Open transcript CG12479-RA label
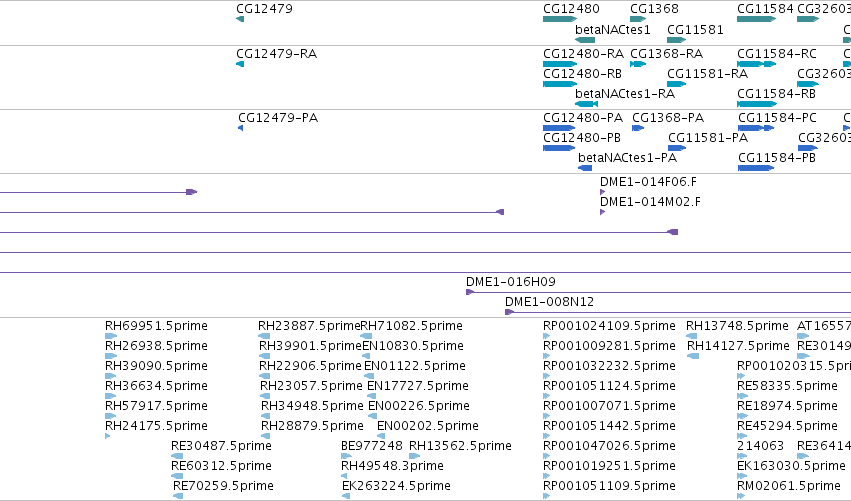 coord(276,54)
